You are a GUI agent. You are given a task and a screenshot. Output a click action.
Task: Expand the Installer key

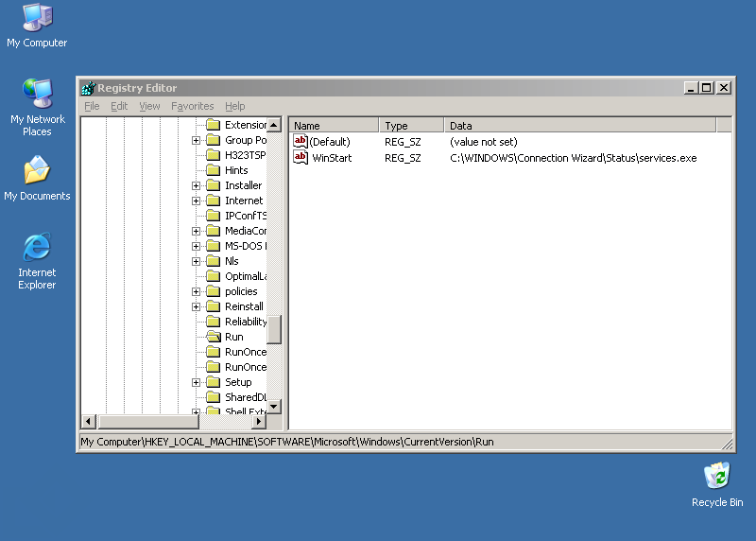point(196,185)
